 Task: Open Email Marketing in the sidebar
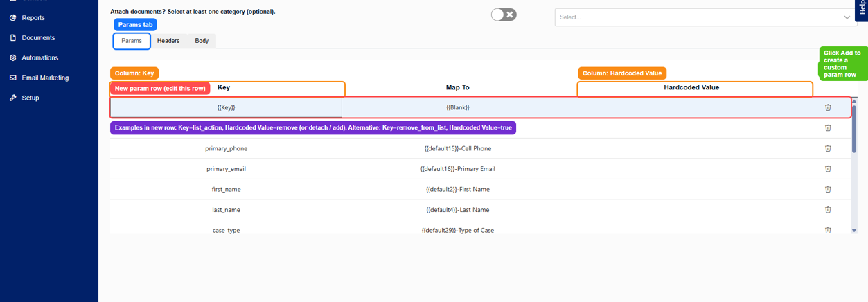tap(44, 78)
